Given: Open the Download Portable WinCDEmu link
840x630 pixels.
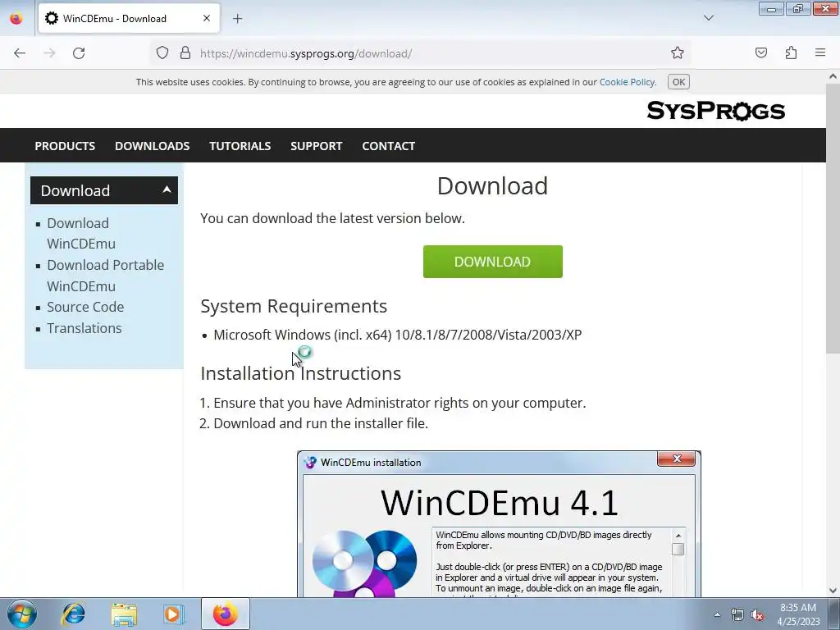Looking at the screenshot, I should [x=106, y=276].
